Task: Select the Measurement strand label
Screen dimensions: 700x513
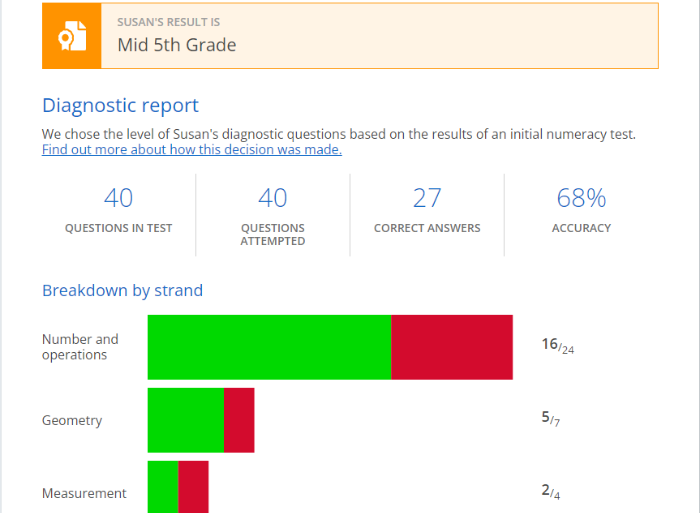Action: [x=84, y=493]
